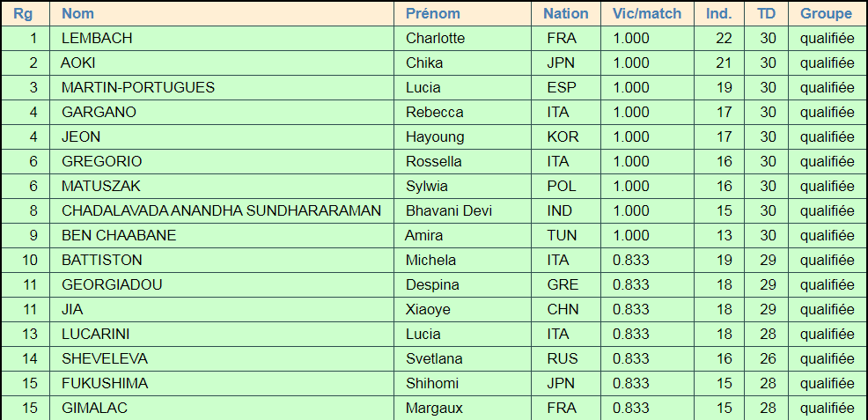Click the Vic/match column header
Screen dimensions: 868x420
point(647,13)
